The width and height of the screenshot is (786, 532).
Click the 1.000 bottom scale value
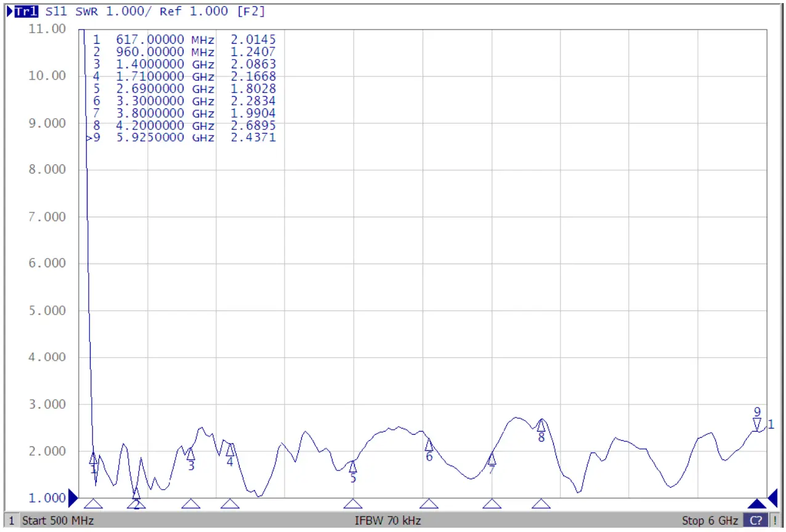click(x=47, y=498)
